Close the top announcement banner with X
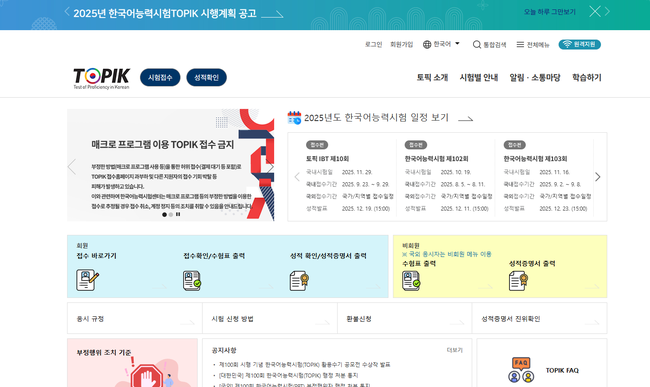Viewport: 650px width, 387px height. point(595,12)
